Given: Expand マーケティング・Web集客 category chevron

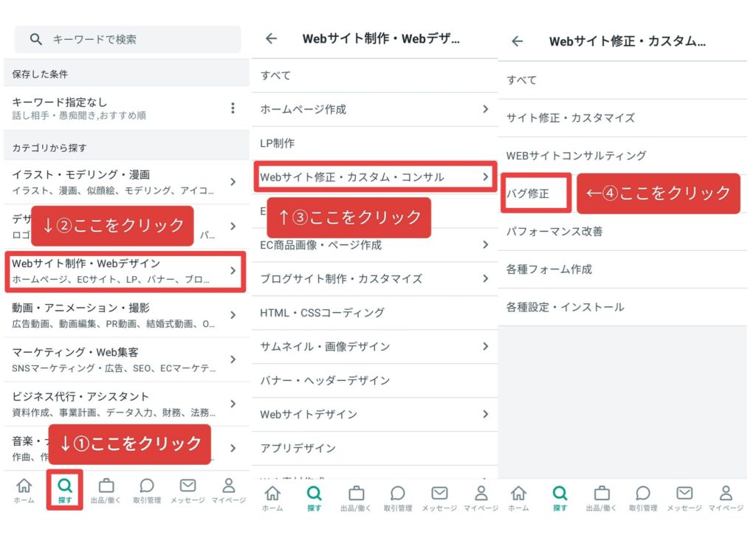Looking at the screenshot, I should (233, 359).
